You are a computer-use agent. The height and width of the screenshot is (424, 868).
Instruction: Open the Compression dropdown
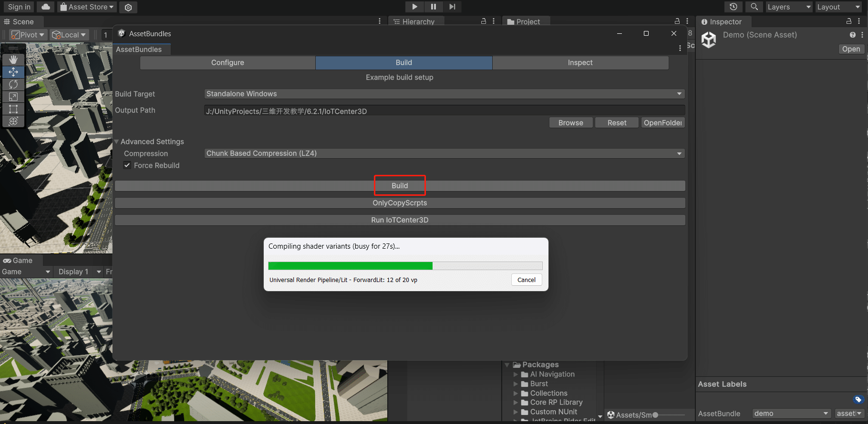pos(444,153)
